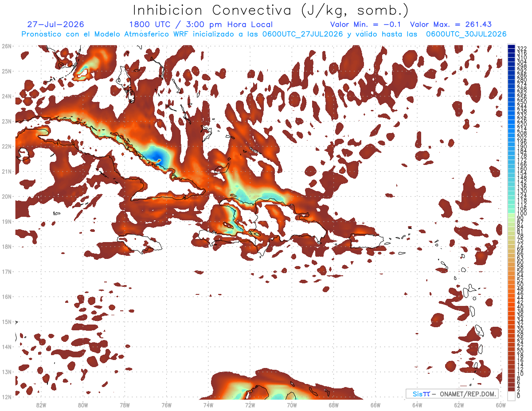This screenshot has height=411, width=532.
Task: Click the longitude label '80W'
Action: (x=82, y=405)
